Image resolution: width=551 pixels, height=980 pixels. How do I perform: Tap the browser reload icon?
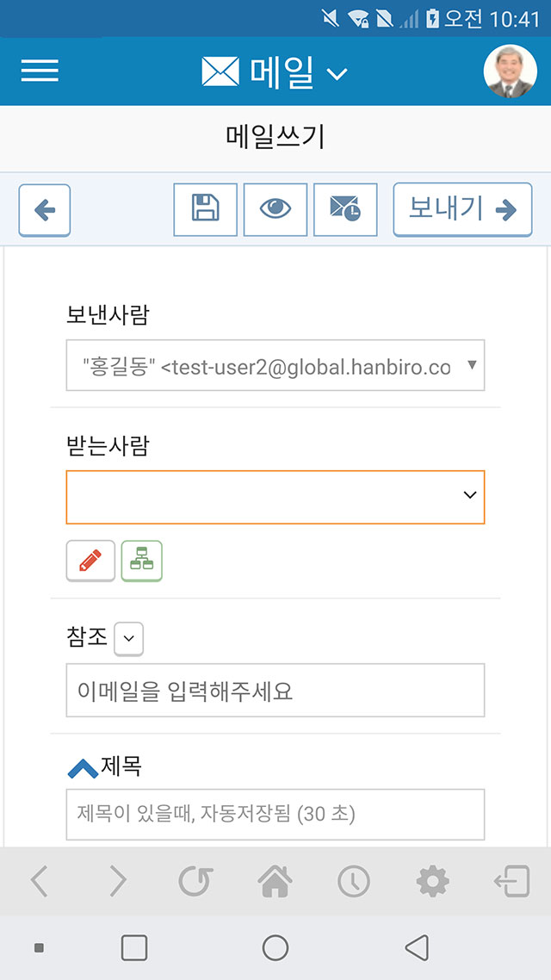[196, 881]
